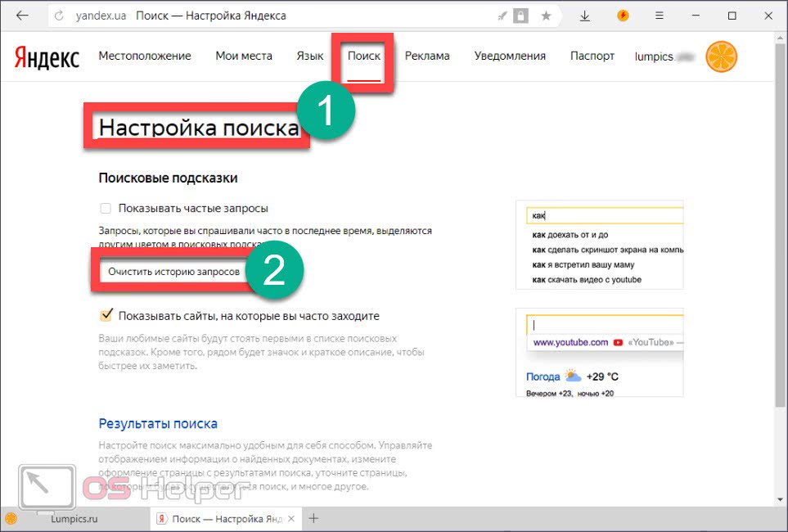Viewport: 788px width, 532px height.
Task: Click the Яндекс logo
Action: tap(47, 56)
